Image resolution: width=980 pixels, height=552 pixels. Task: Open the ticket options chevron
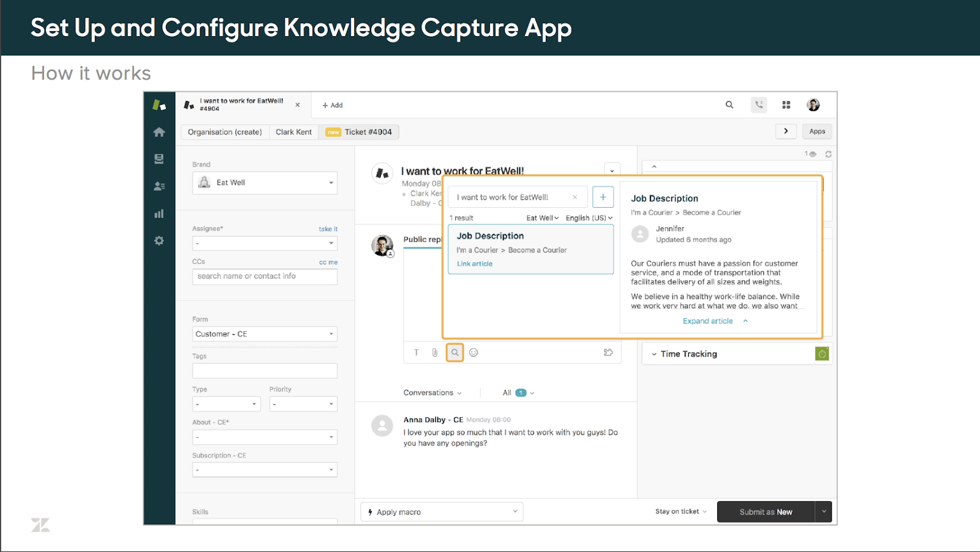pos(612,170)
